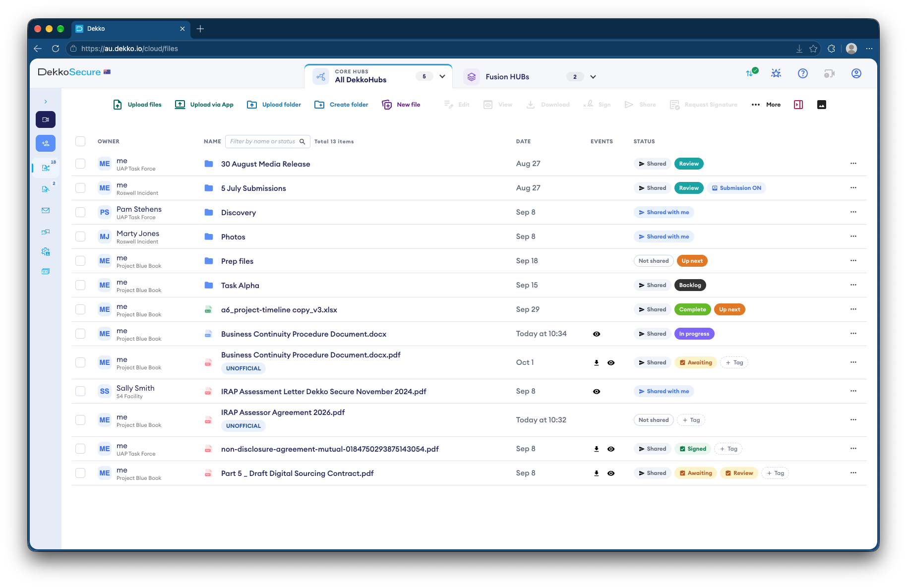
Task: Open the help question mark icon
Action: [x=803, y=73]
